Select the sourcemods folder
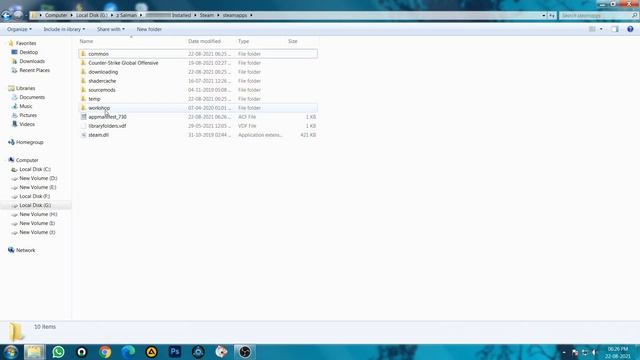This screenshot has height=360, width=640. click(198, 90)
